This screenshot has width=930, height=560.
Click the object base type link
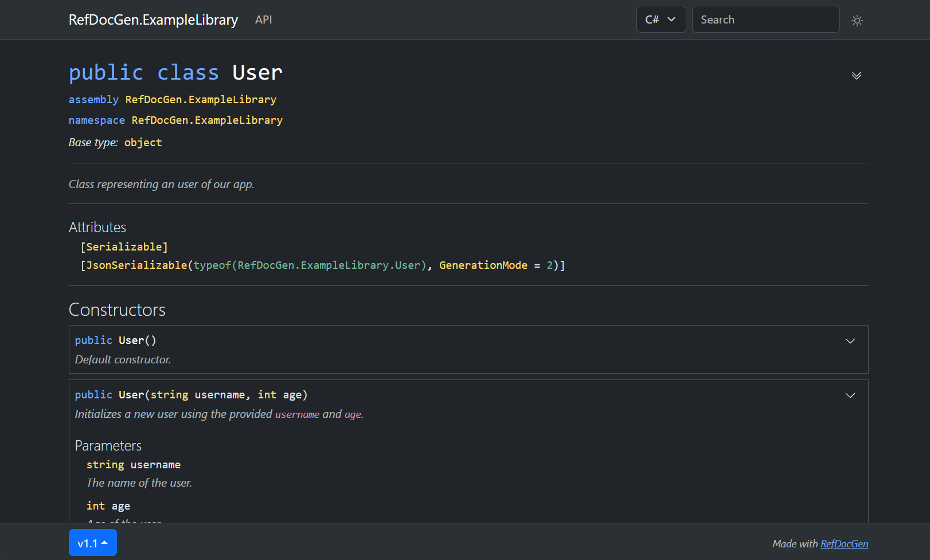click(143, 143)
